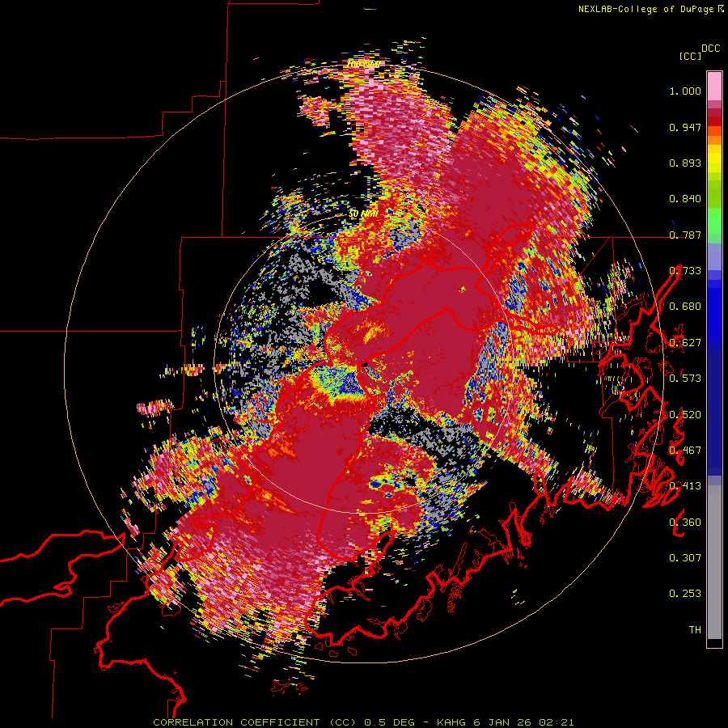Viewport: 728px width, 728px height.
Task: Select the 0.787 legend value
Action: [685, 235]
